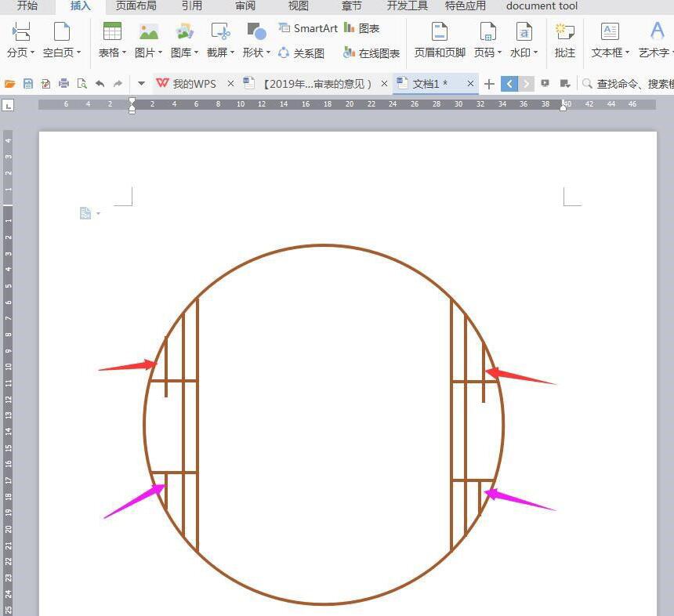The width and height of the screenshot is (674, 616).
Task: Click the export-to-PDF icon in quick toolbar
Action: click(x=45, y=83)
